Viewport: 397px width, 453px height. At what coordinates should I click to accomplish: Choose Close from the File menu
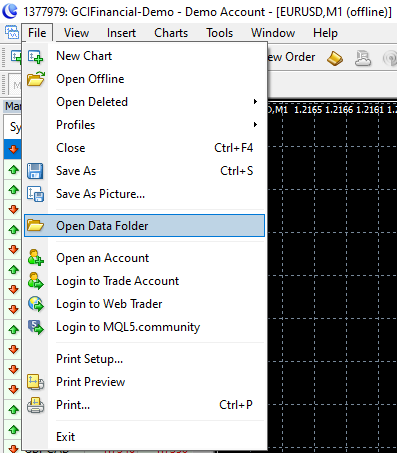144,148
